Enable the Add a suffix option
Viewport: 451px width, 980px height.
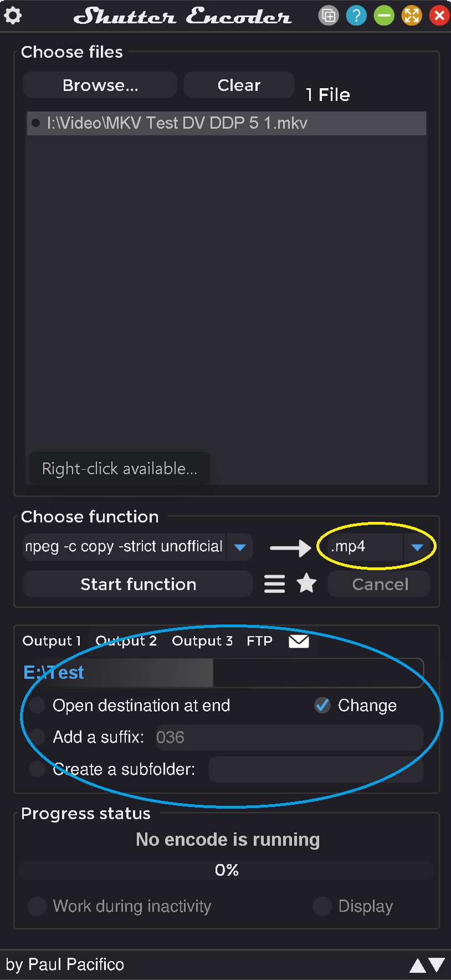click(38, 737)
